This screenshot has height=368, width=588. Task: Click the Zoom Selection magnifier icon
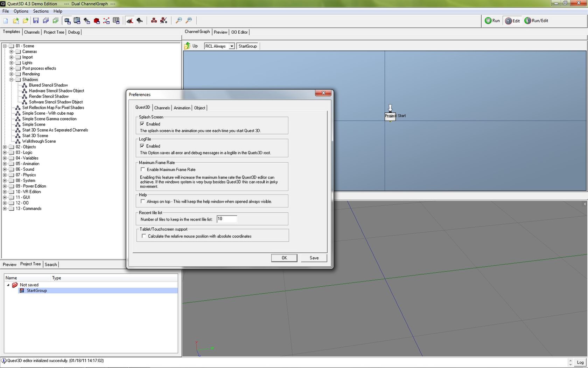pos(189,21)
